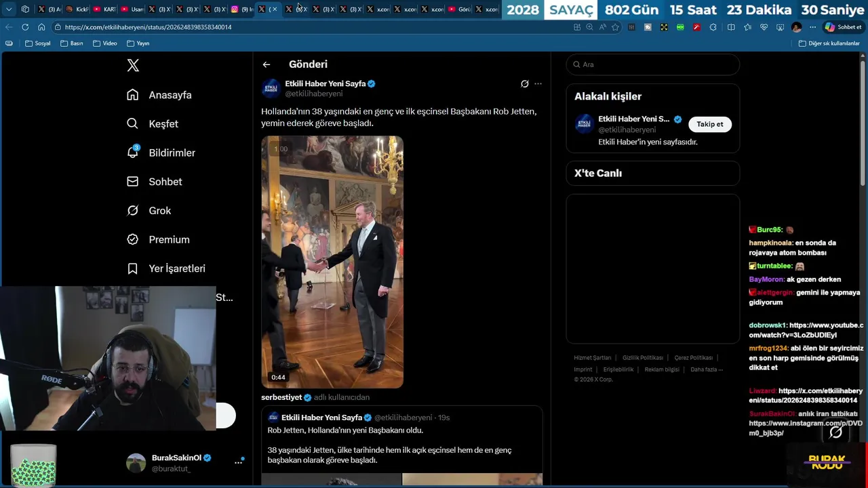This screenshot has height=488, width=868.
Task: Open Sohbet messages in sidebar
Action: 154,182
